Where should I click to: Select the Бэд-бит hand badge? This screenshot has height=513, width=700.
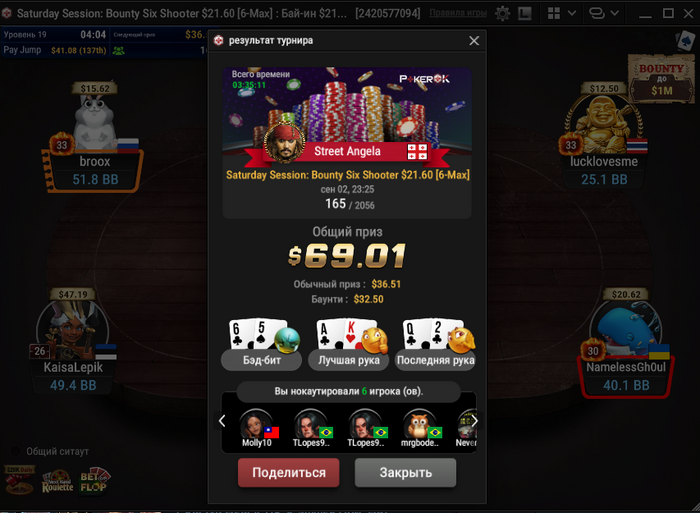pos(262,360)
